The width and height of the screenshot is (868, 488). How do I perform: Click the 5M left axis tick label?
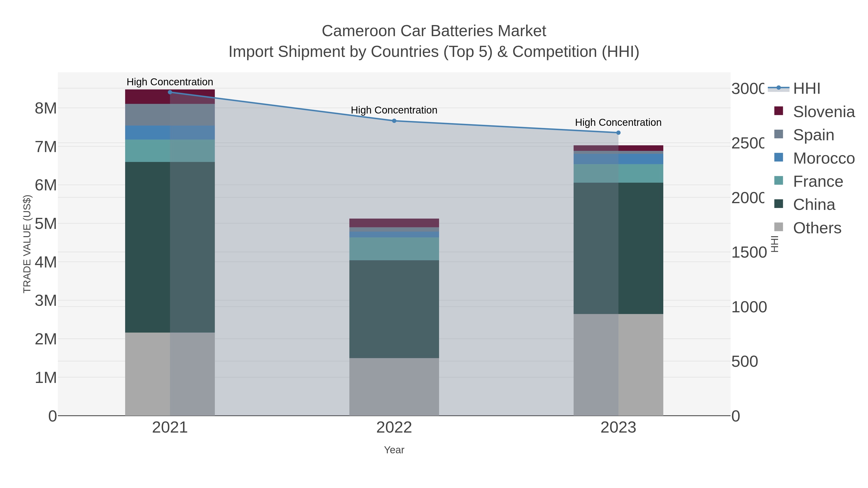(46, 224)
